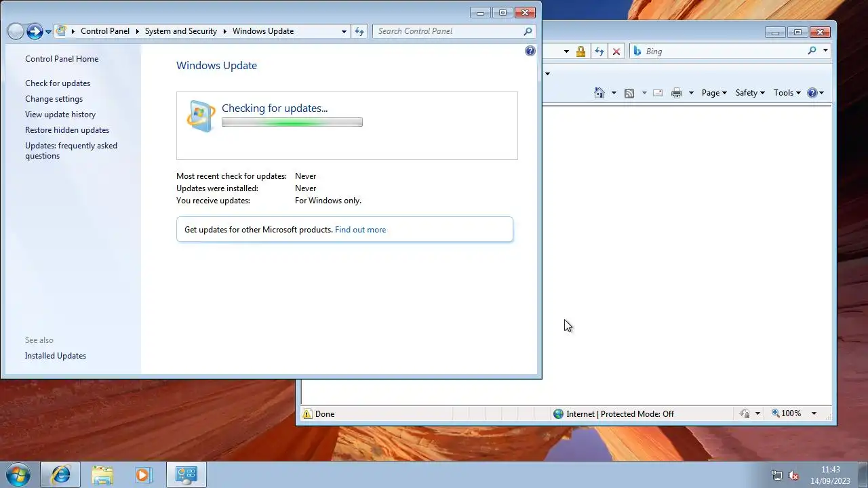Click the Bing search magnifier icon
The width and height of the screenshot is (868, 488).
click(x=812, y=51)
